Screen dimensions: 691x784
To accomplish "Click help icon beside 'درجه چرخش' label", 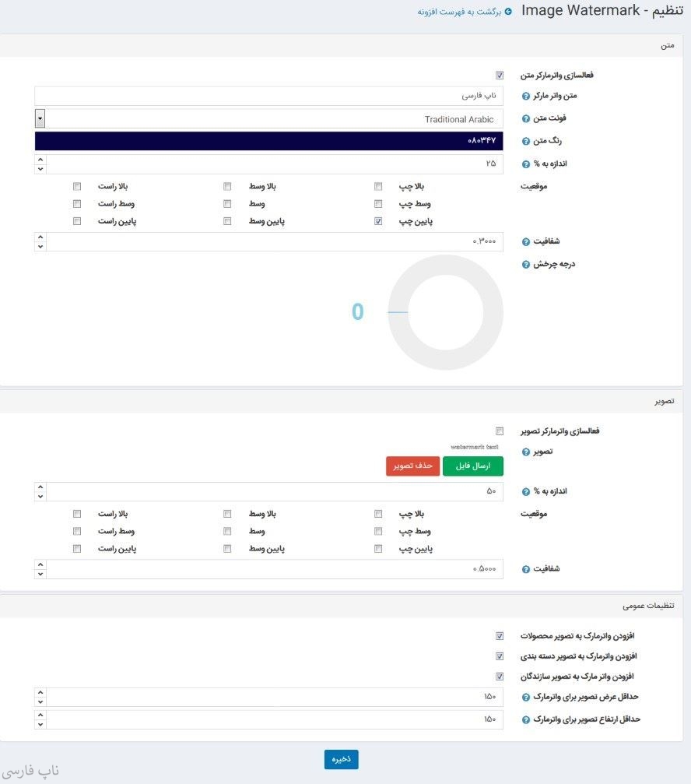I will pyautogui.click(x=525, y=264).
